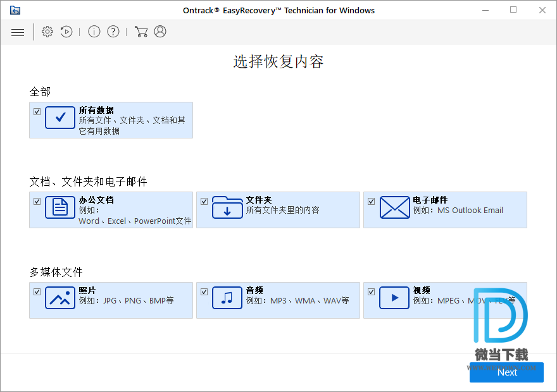Viewport: 557px width, 392px height.
Task: Click the 音频 music note icon
Action: pyautogui.click(x=227, y=298)
